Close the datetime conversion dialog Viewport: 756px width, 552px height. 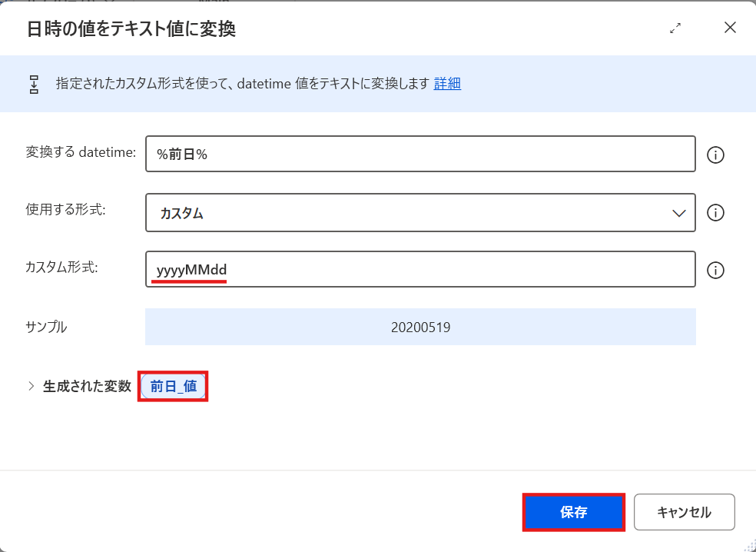730,28
